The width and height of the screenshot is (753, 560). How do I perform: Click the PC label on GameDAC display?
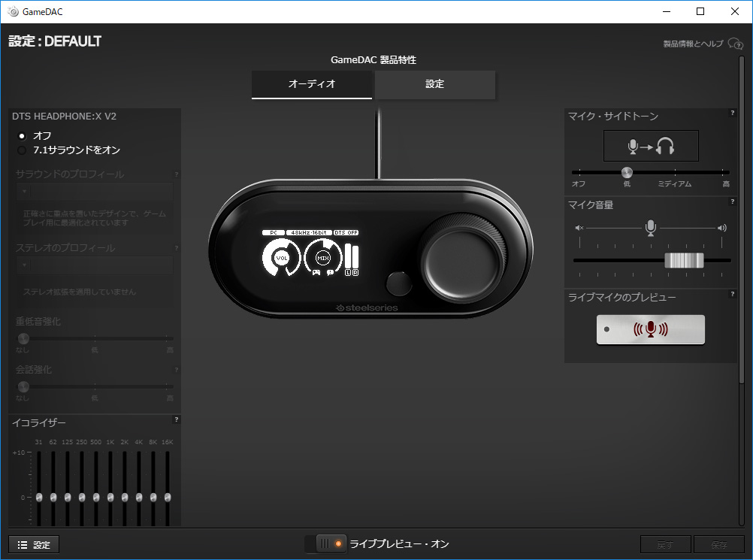pos(274,232)
